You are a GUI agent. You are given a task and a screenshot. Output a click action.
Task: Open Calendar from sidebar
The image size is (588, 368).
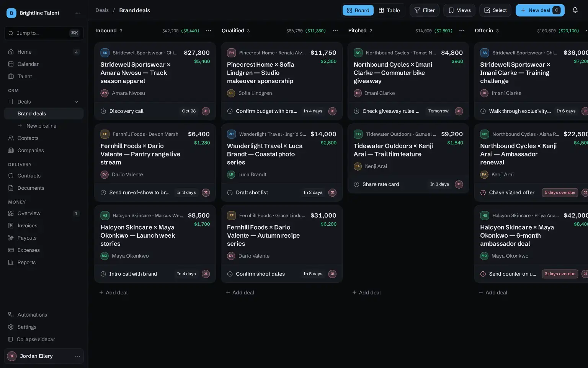tap(44, 64)
